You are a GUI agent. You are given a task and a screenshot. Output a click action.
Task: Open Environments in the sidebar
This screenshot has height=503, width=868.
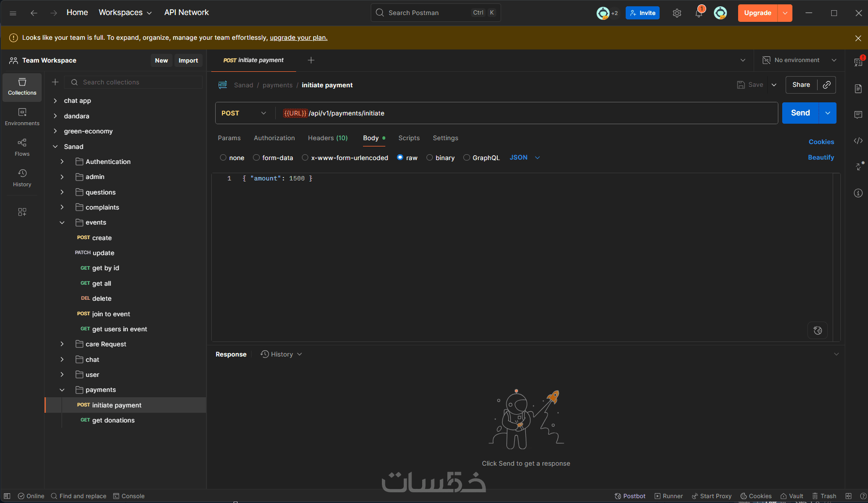[x=22, y=117]
